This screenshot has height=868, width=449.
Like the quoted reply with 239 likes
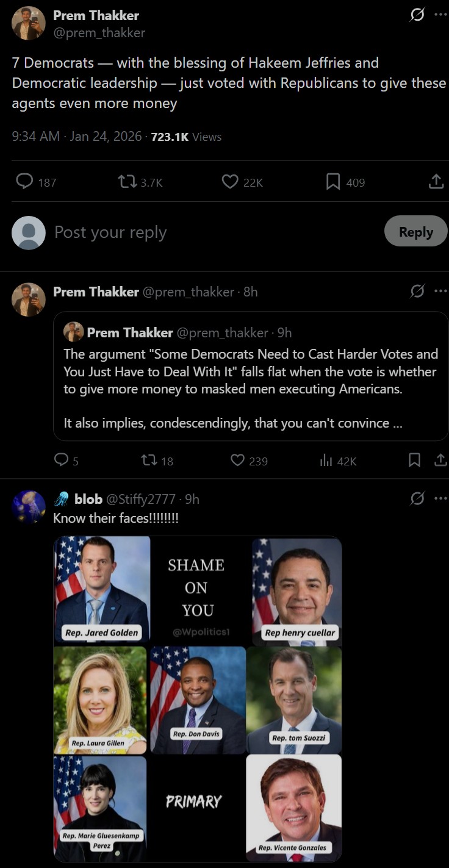click(237, 461)
